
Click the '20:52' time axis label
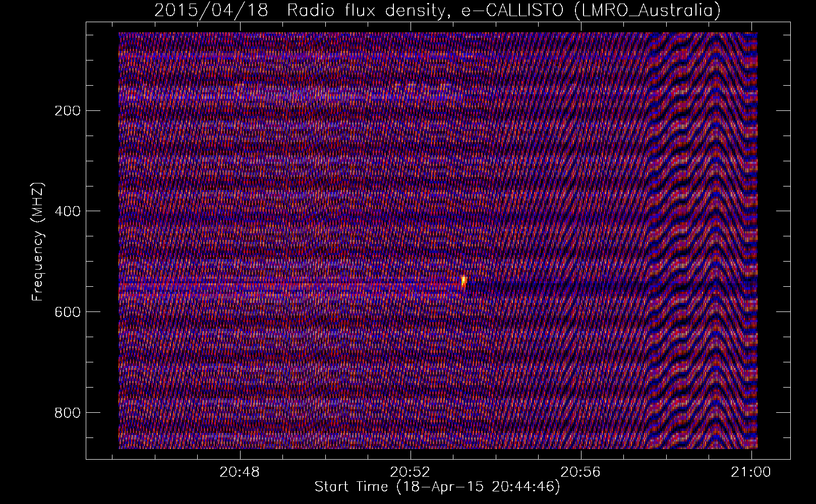pyautogui.click(x=411, y=472)
